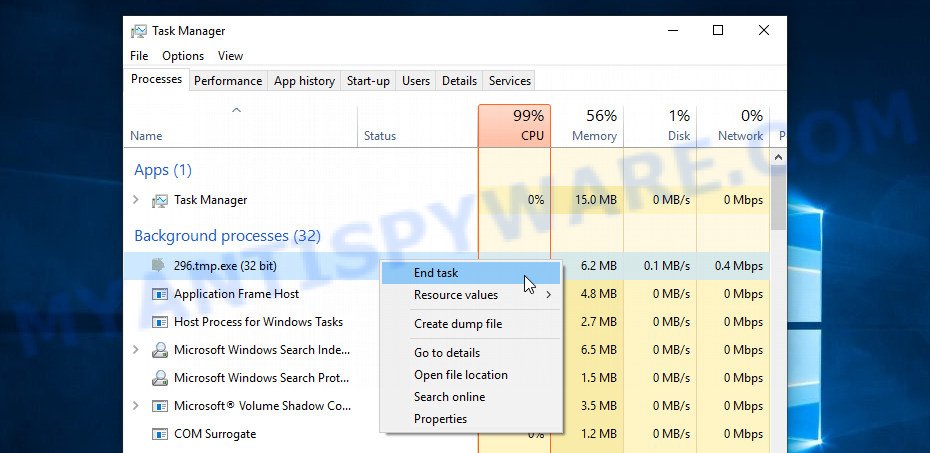The height and width of the screenshot is (453, 930).
Task: Select Host Process for Windows Tasks
Action: 258,321
